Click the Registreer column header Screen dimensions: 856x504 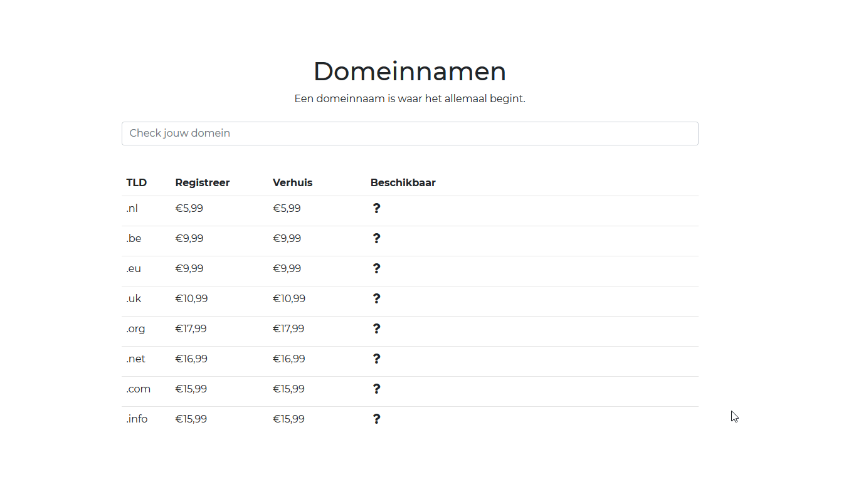coord(203,183)
